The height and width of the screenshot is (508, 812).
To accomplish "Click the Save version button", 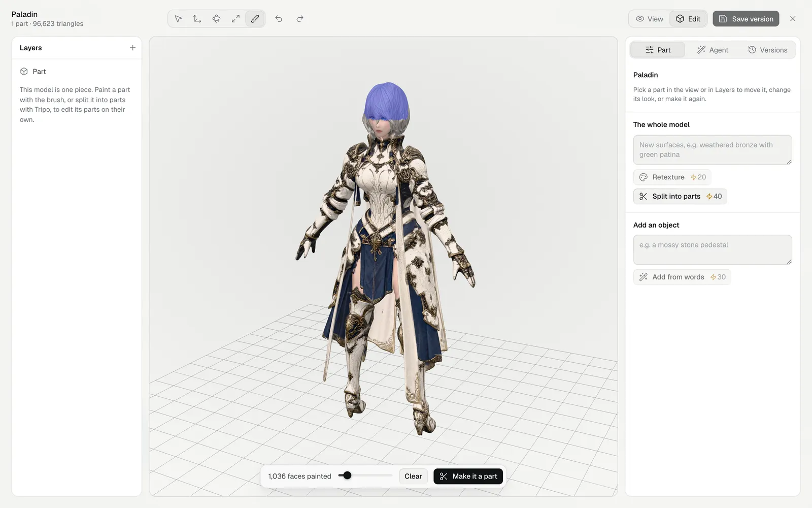I will coord(746,19).
